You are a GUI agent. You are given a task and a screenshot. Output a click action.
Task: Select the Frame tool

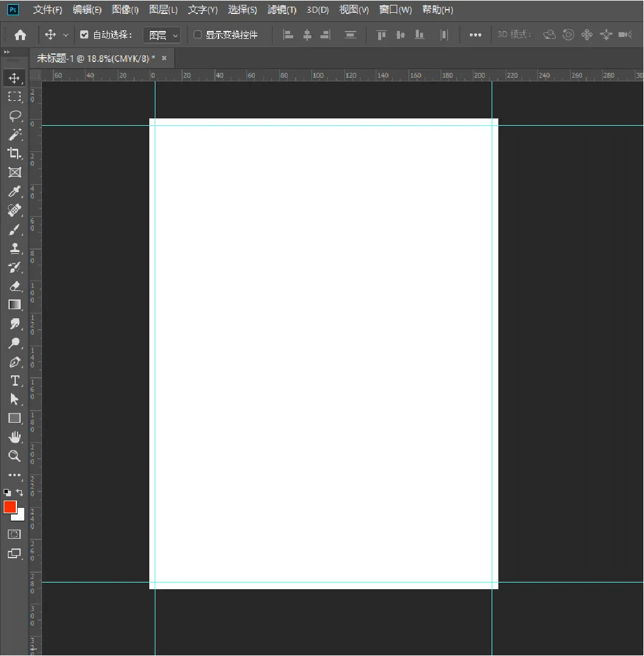15,173
